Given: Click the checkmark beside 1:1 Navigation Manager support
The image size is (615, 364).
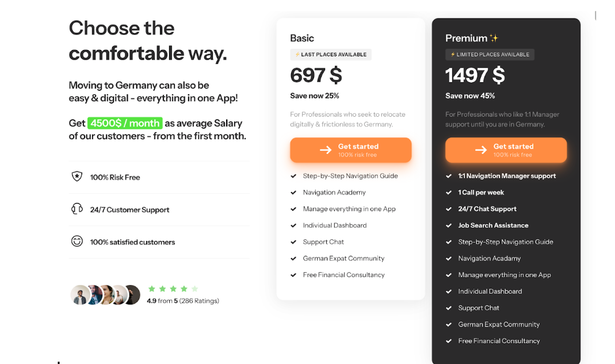Looking at the screenshot, I should (449, 176).
